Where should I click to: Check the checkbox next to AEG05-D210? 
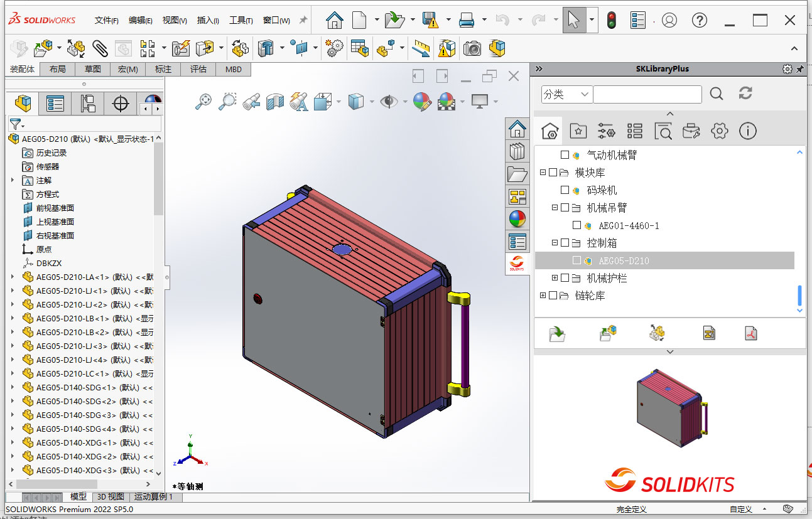[x=577, y=260]
